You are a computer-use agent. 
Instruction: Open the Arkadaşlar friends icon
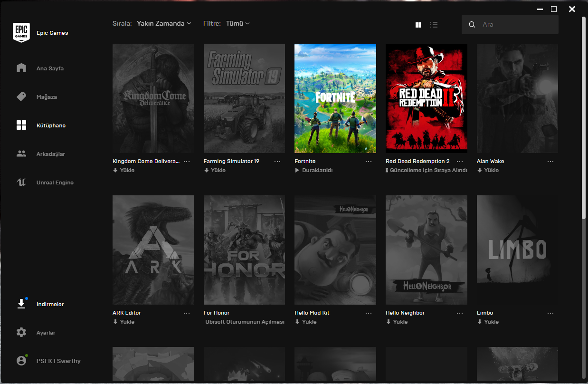tap(21, 154)
